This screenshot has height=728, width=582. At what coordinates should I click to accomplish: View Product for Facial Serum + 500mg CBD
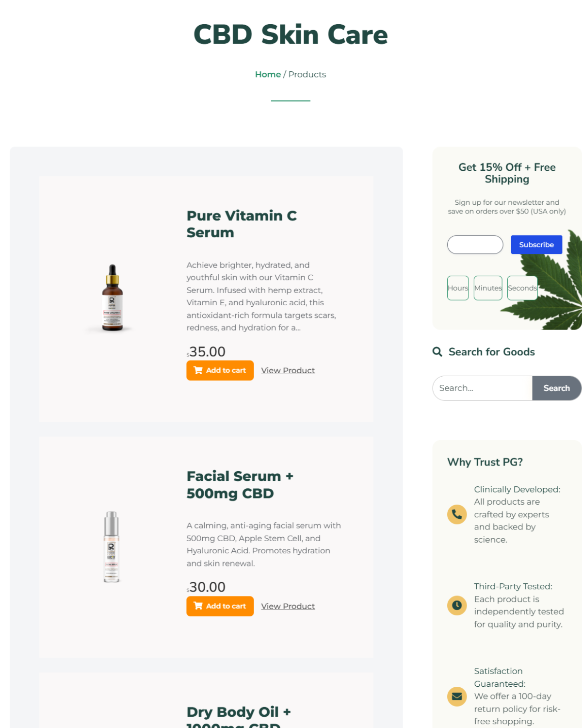288,606
